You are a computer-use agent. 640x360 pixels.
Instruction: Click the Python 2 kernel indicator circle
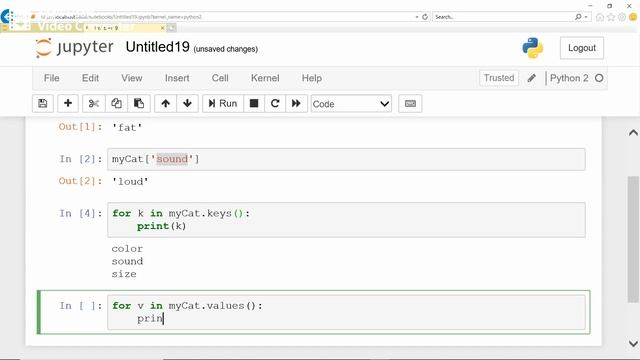[x=599, y=78]
